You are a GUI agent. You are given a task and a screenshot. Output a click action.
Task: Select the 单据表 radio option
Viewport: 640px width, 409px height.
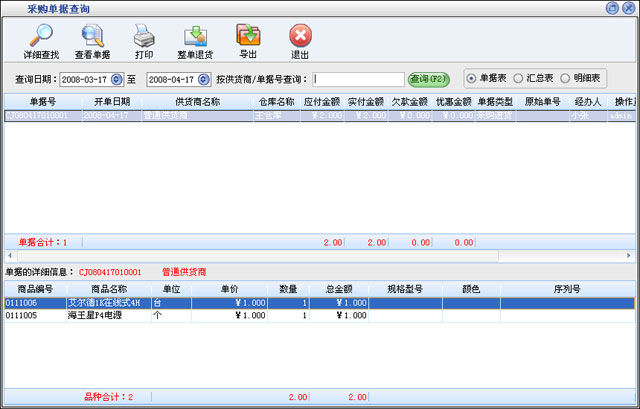tap(473, 78)
